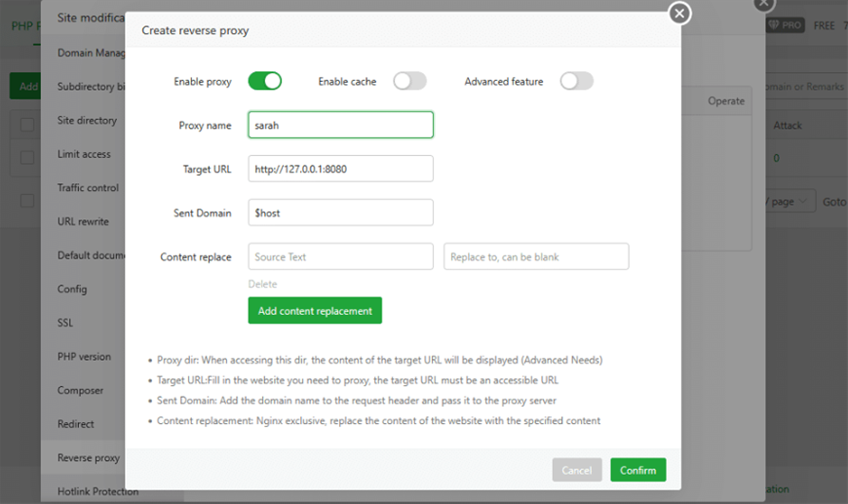Click the attack count value 0
The width and height of the screenshot is (848, 504).
click(x=776, y=158)
